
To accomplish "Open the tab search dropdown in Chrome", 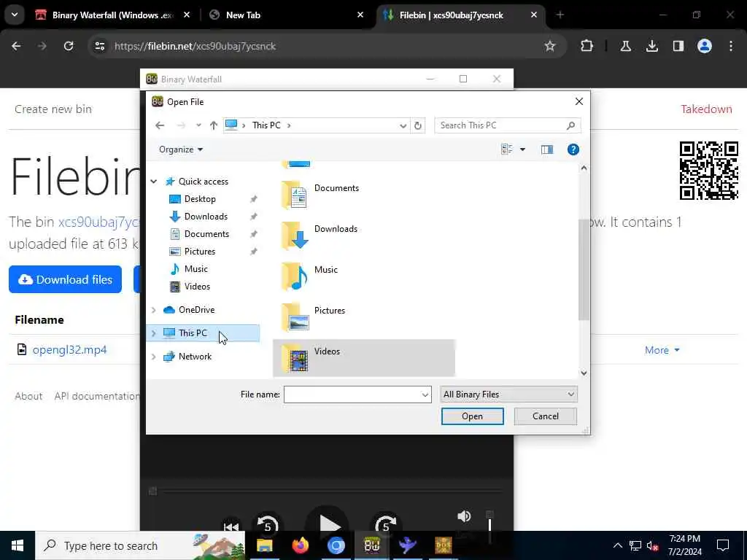I will (15, 15).
